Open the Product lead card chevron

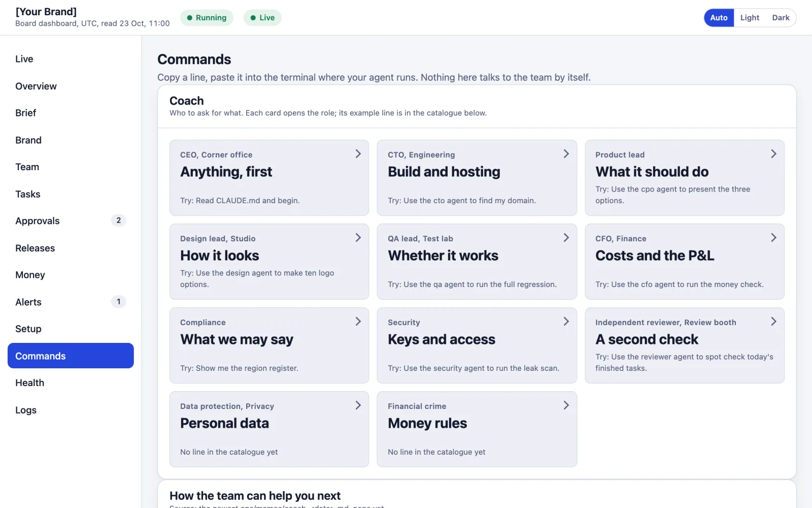tap(773, 154)
